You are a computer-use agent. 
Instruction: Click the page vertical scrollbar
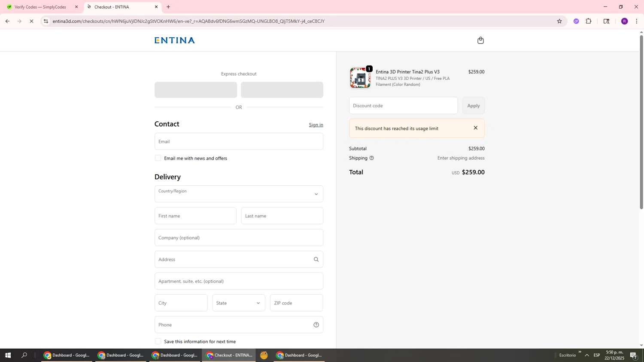641,122
